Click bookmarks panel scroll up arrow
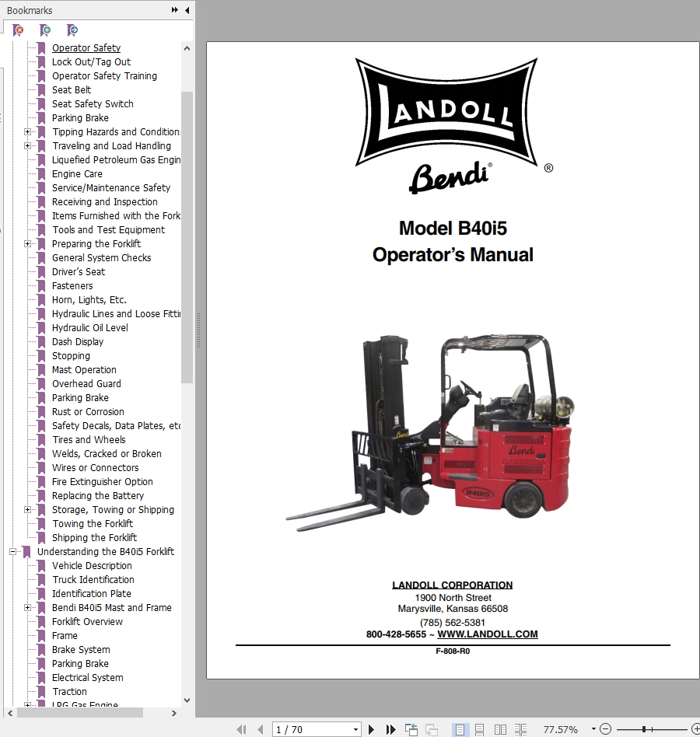700x737 pixels. pos(187,48)
